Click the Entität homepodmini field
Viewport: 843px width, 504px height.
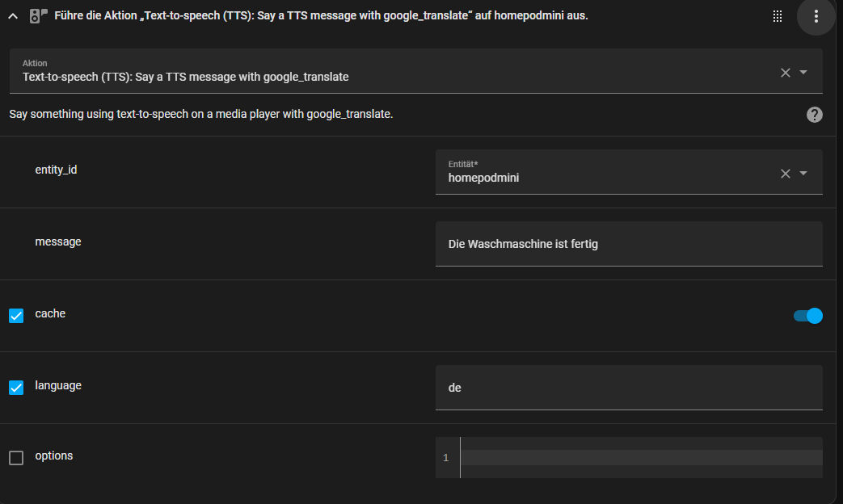[x=629, y=172]
